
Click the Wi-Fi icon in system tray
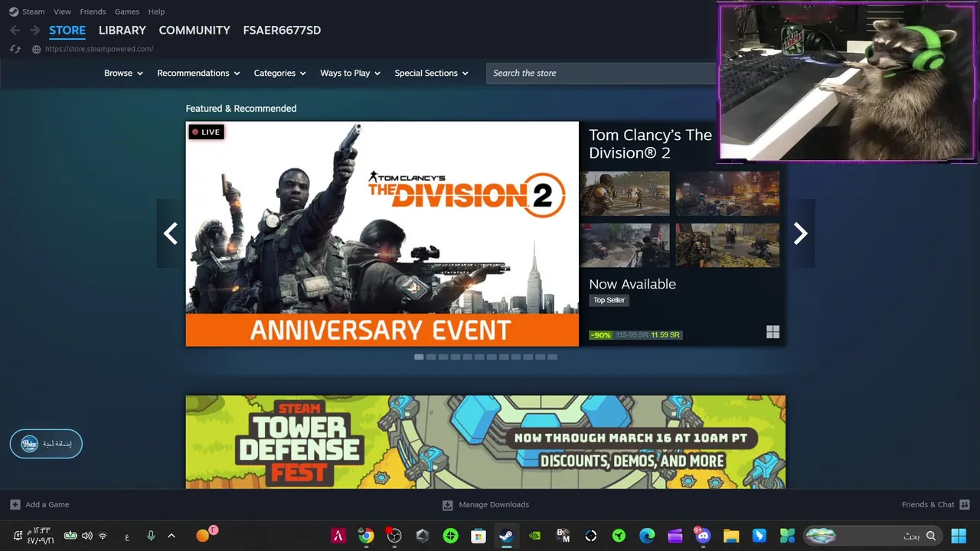[103, 536]
